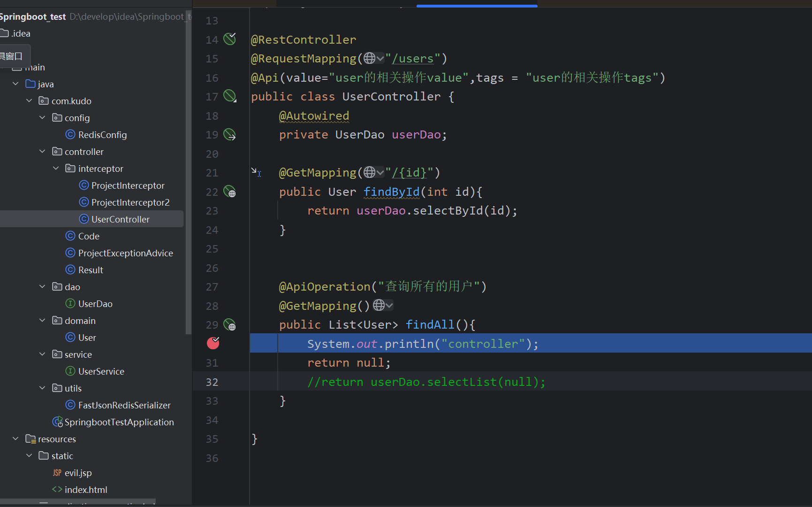
Task: Collapse the static folder
Action: pyautogui.click(x=29, y=456)
